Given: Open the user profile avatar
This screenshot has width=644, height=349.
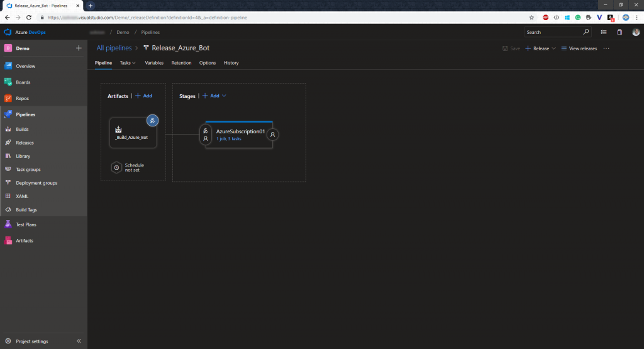Looking at the screenshot, I should (636, 32).
